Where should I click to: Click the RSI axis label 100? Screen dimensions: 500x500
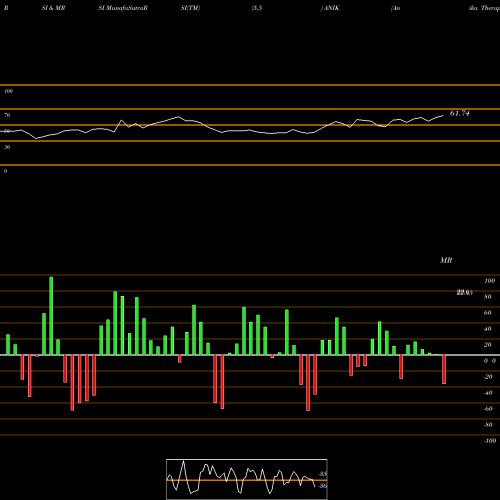(x=9, y=91)
